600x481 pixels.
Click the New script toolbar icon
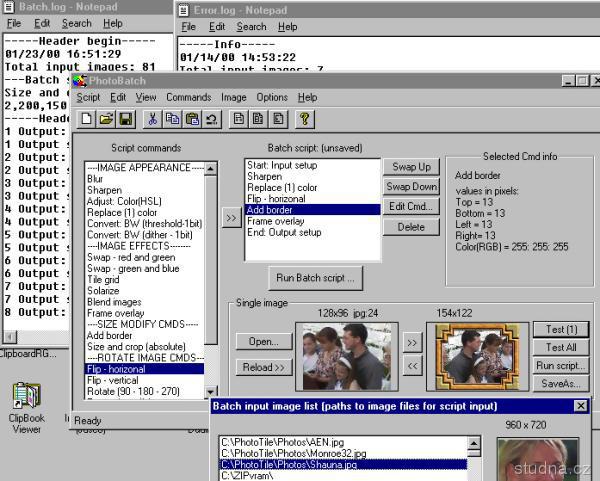pyautogui.click(x=88, y=119)
